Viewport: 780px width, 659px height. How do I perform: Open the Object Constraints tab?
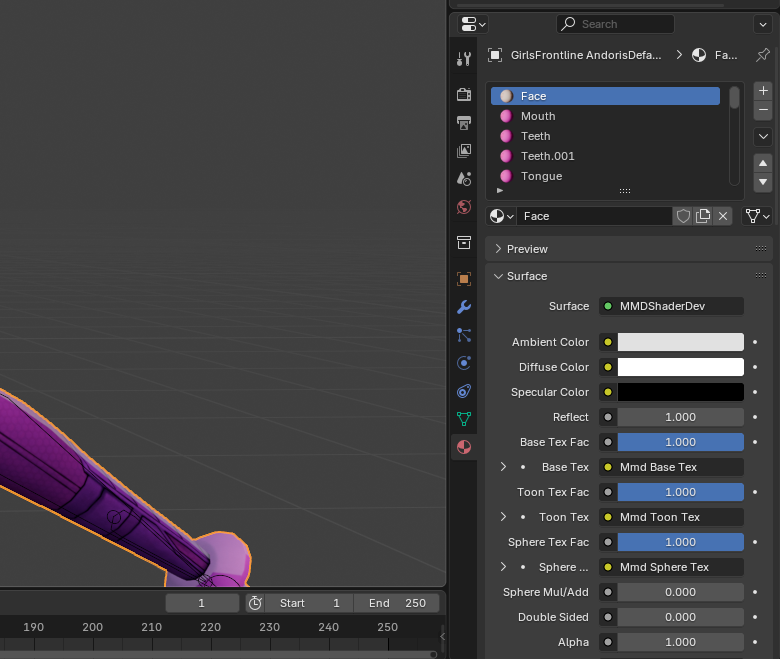[x=464, y=391]
